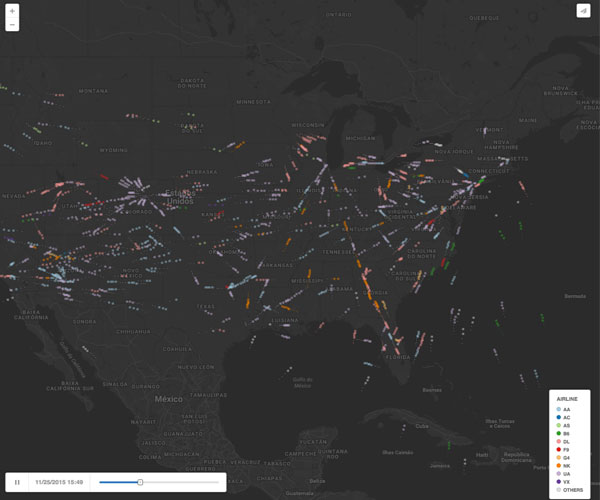The height and width of the screenshot is (500, 600).
Task: Click the Wisconsin state label
Action: (308, 125)
